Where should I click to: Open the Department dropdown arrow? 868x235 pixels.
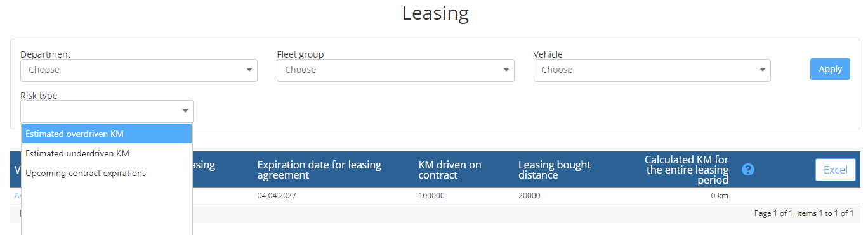click(x=249, y=70)
